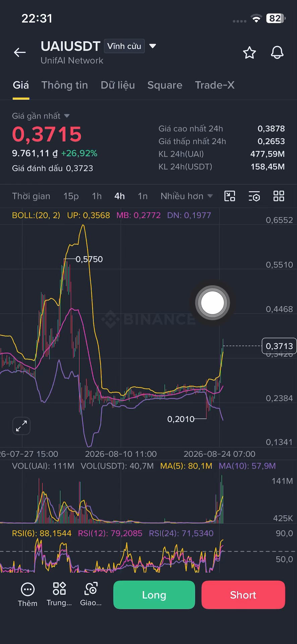Tap the 0,2010 low marker on chart

click(181, 419)
